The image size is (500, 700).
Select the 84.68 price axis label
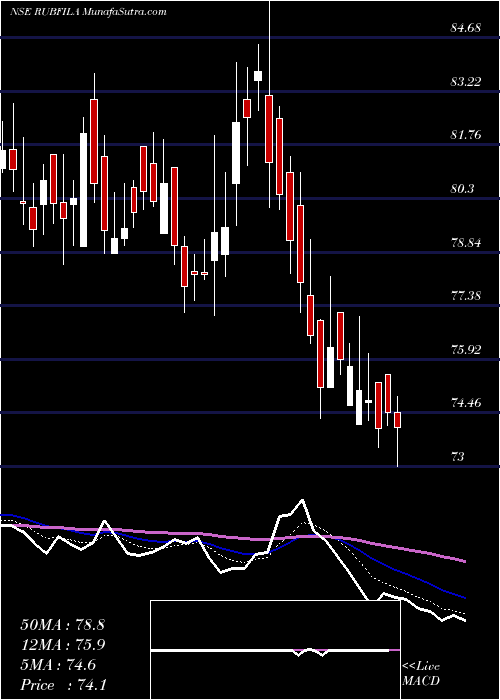[465, 28]
